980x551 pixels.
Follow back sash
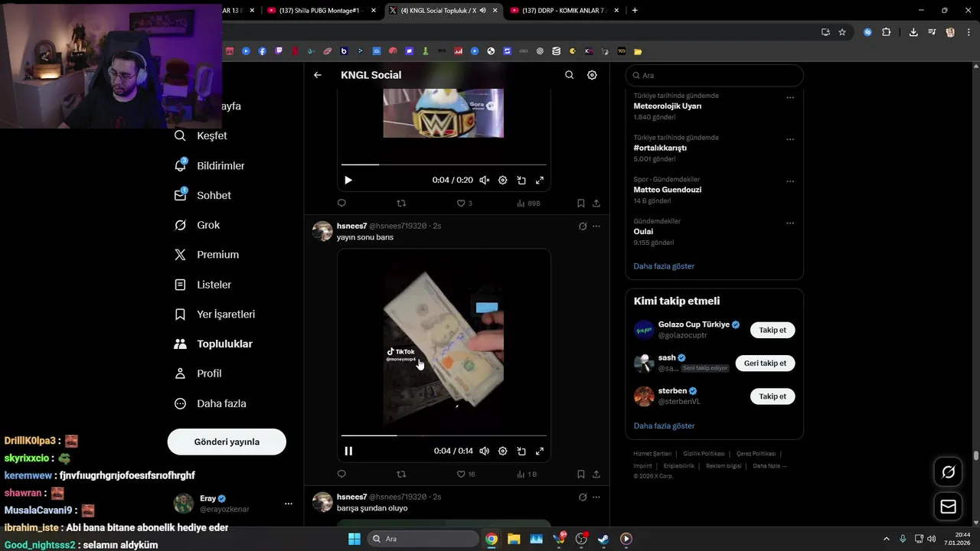765,363
